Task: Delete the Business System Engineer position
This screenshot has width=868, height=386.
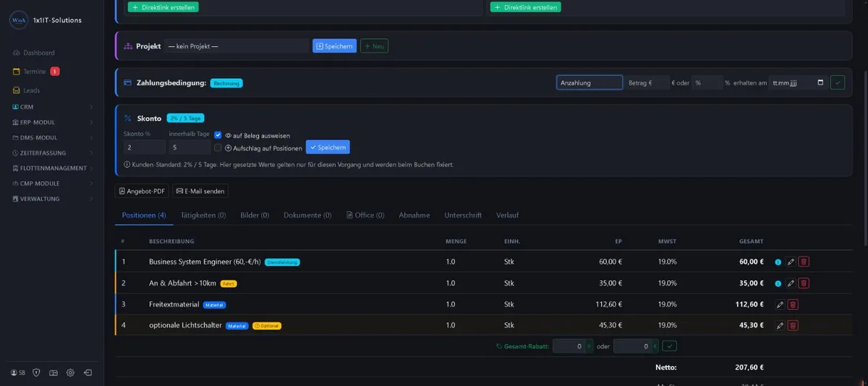Action: 804,262
